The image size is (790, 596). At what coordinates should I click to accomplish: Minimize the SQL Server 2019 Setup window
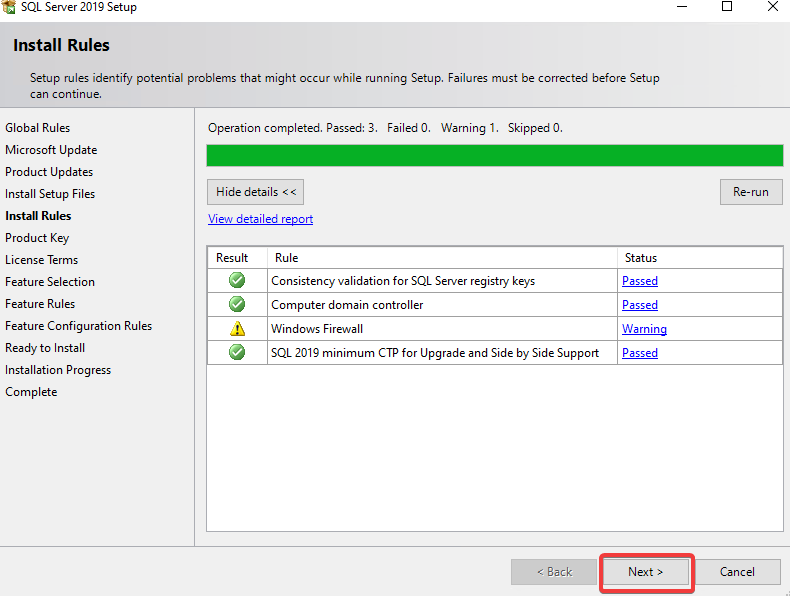(x=682, y=7)
